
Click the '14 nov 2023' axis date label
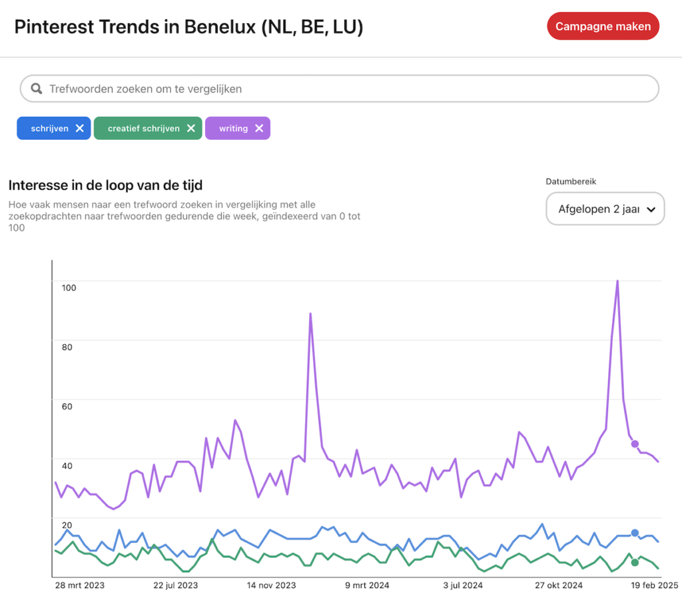click(271, 585)
